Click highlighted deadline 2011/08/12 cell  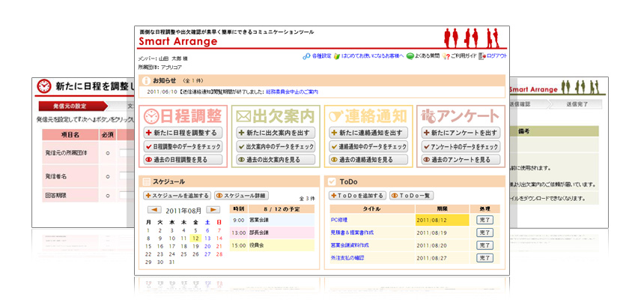tap(442, 220)
